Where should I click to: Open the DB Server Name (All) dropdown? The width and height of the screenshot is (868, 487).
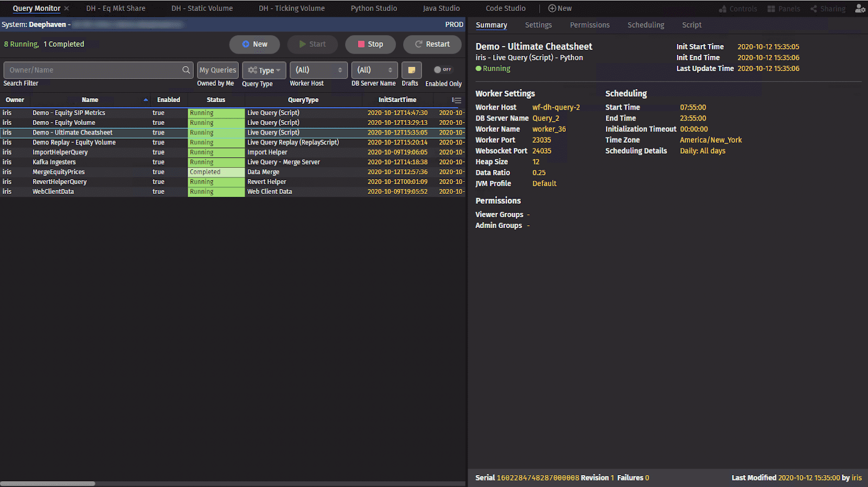point(374,70)
